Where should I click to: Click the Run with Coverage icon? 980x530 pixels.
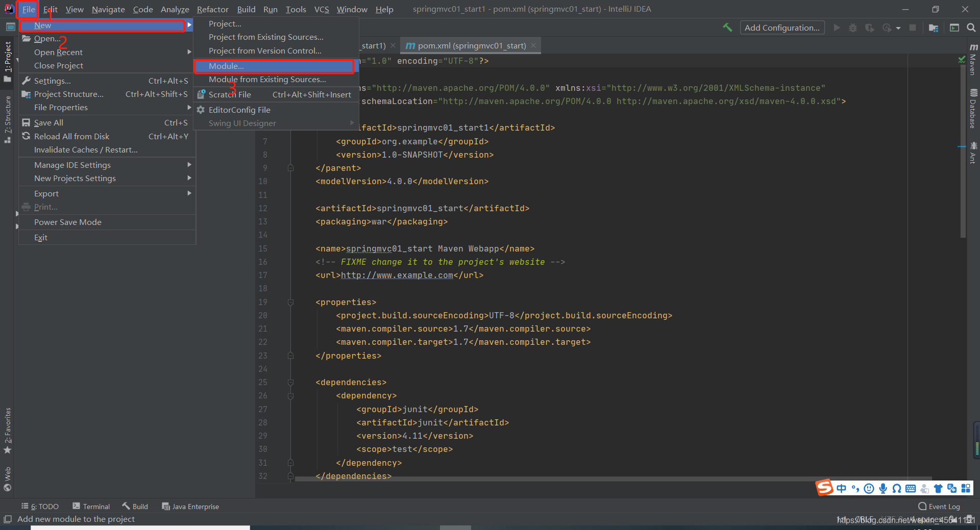869,28
